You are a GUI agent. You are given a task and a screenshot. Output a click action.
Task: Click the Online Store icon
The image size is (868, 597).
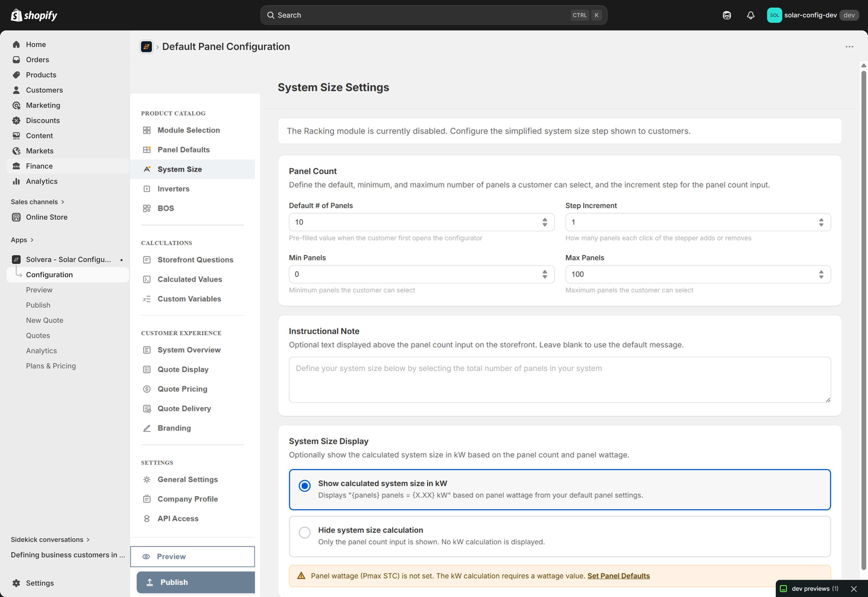coord(16,217)
